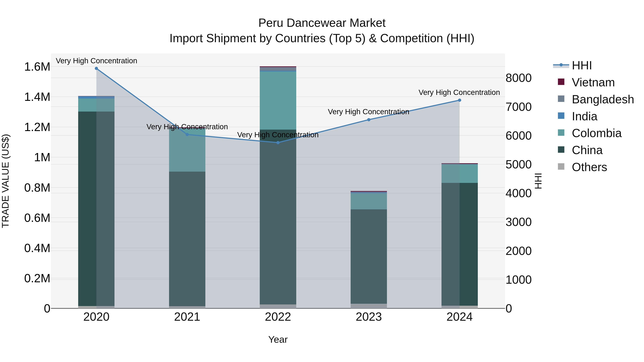Screen dimensions: 644x362
Task: Click the 'Import Shipment by Countries' subtitle
Action: point(322,39)
